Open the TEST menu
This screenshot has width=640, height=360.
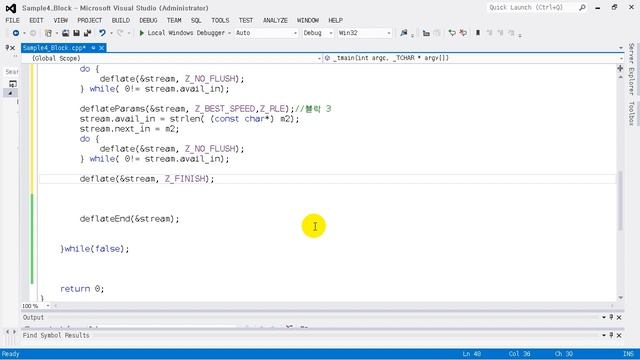pyautogui.click(x=246, y=20)
